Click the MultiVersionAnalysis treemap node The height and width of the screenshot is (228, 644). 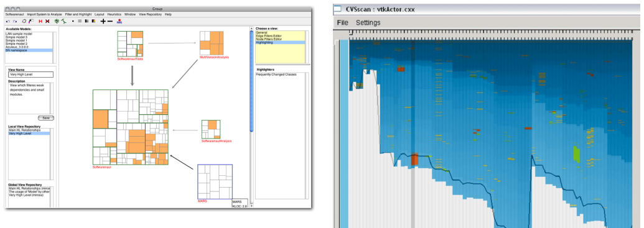pyautogui.click(x=212, y=43)
